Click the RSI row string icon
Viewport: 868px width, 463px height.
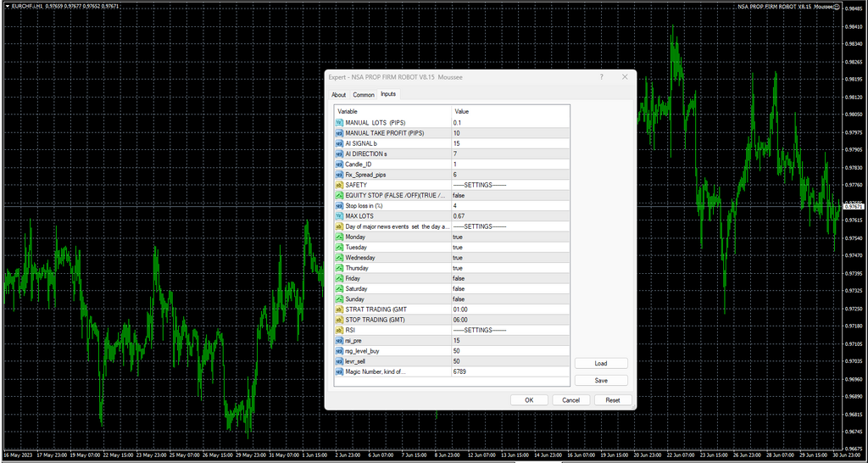click(339, 330)
